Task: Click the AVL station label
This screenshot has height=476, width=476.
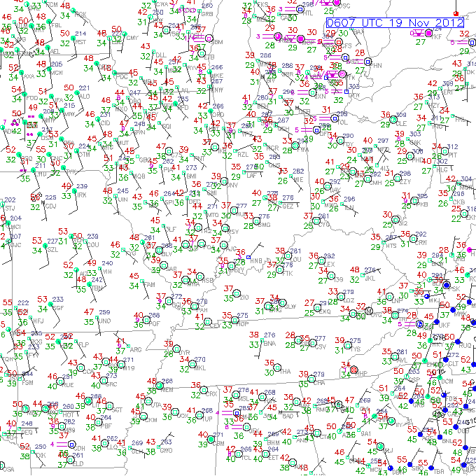Action: (402, 360)
